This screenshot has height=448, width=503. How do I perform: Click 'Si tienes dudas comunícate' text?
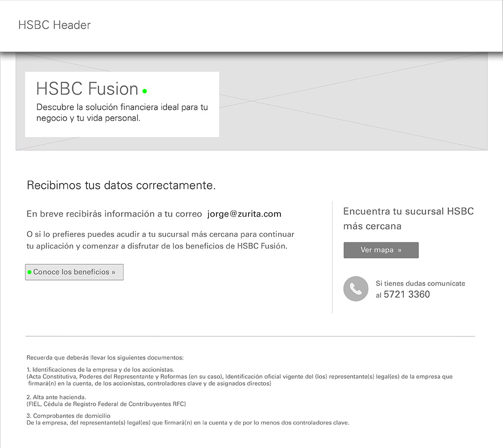tap(420, 283)
